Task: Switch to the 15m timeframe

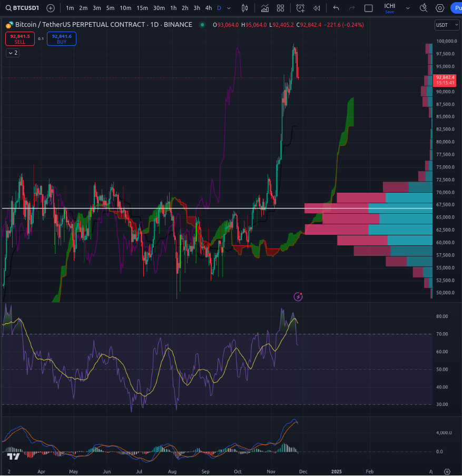Action: (x=142, y=8)
